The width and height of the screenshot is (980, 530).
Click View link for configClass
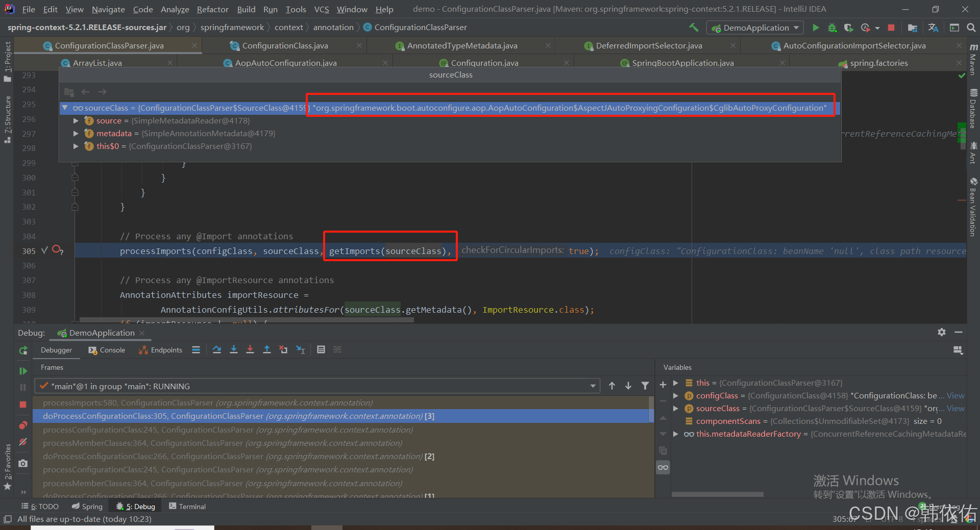pos(955,395)
